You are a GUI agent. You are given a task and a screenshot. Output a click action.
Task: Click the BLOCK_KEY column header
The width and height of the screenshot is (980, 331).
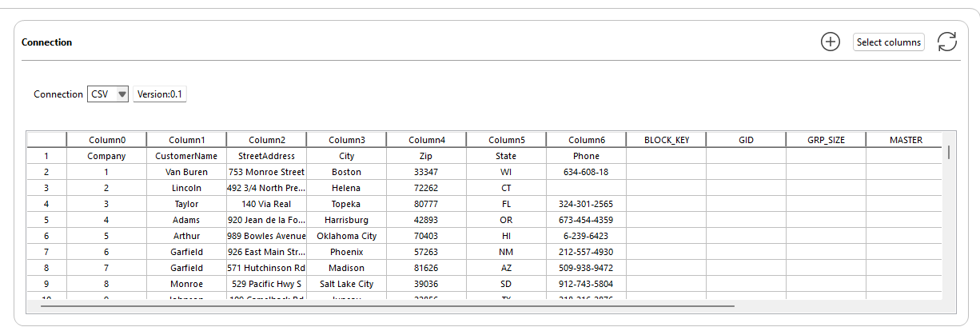(x=666, y=140)
